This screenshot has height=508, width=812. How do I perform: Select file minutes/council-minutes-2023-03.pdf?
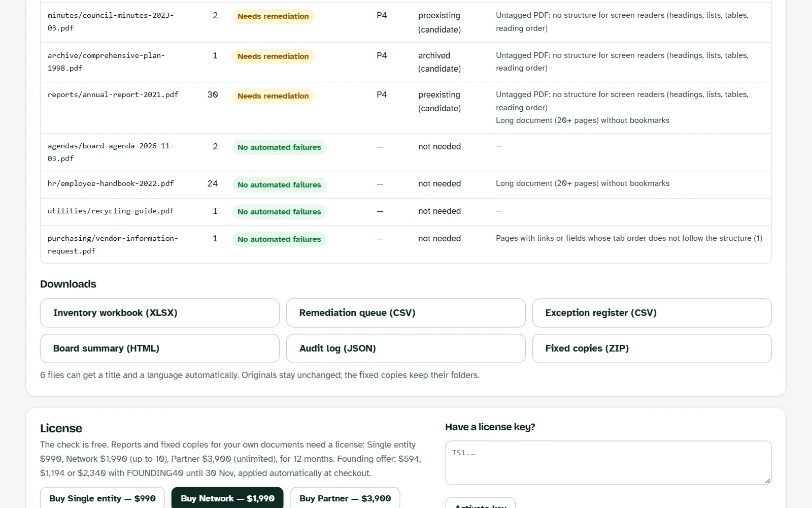click(111, 22)
